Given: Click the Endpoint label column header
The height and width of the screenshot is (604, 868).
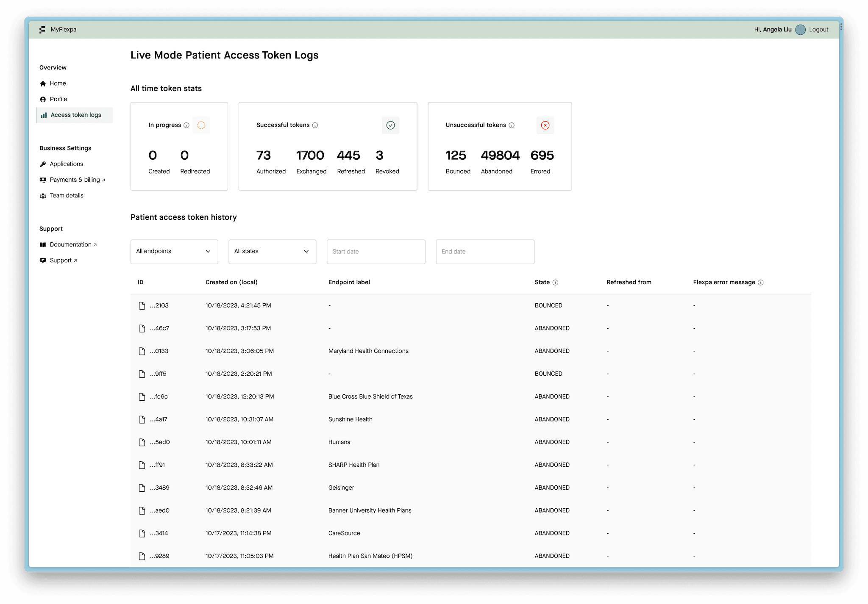Looking at the screenshot, I should [x=349, y=283].
